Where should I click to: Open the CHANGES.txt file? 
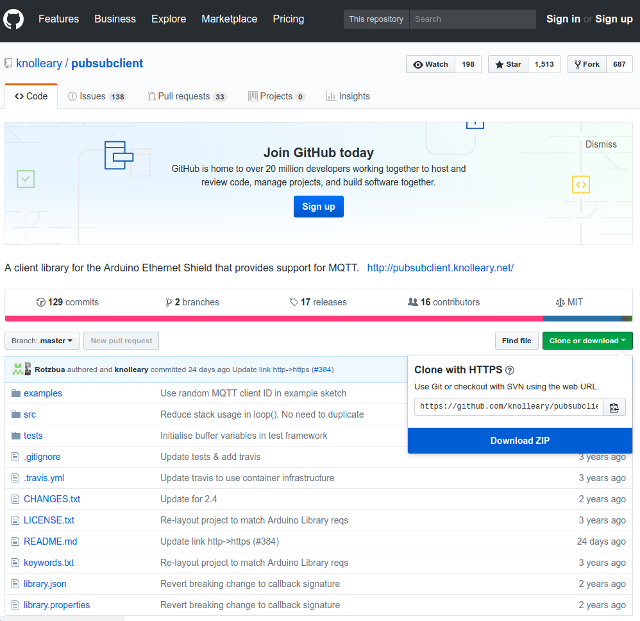[x=52, y=499]
